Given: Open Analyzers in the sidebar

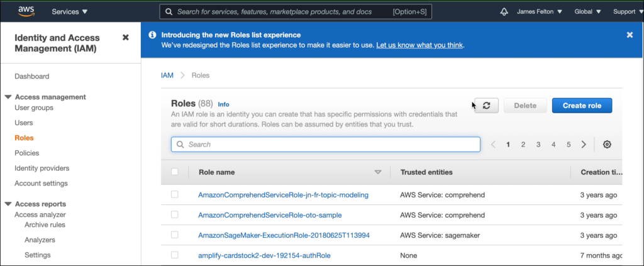Looking at the screenshot, I should [x=40, y=240].
